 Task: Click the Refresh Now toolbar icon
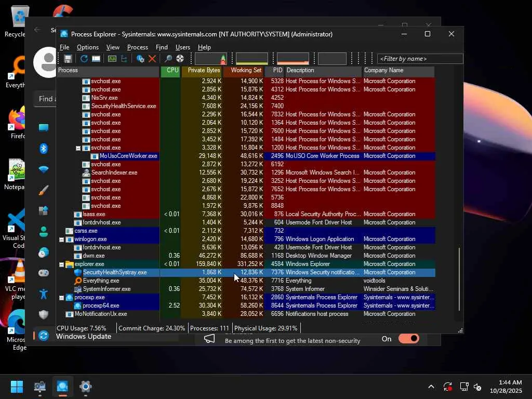coord(84,59)
